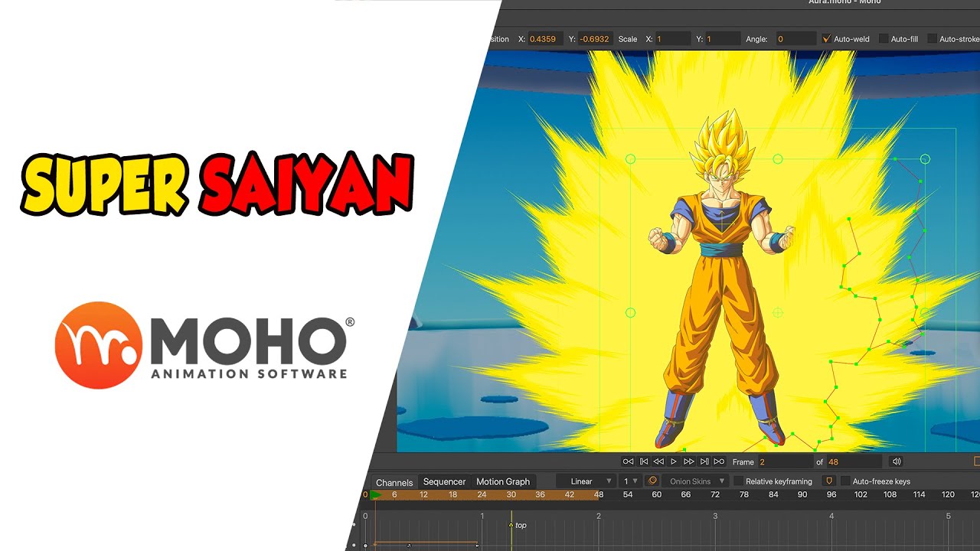The image size is (980, 551).
Task: Click frame 24 on the timeline ruler
Action: click(482, 495)
